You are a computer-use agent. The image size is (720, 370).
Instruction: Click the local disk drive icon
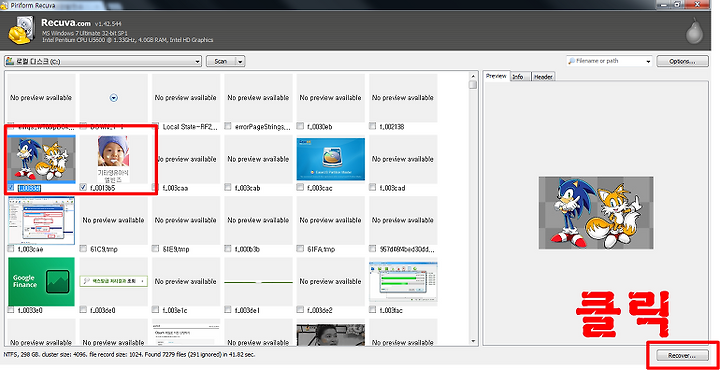pos(10,61)
